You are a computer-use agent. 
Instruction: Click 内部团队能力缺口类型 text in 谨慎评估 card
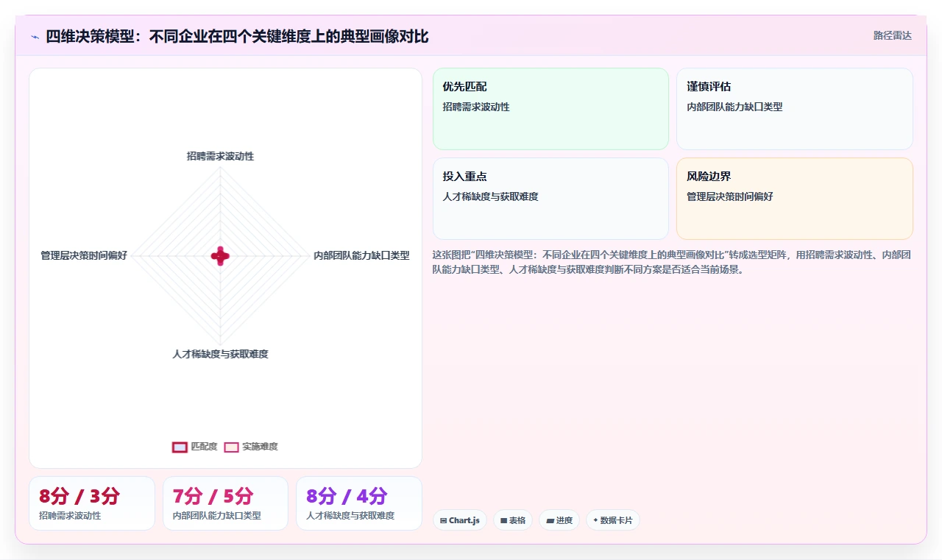[734, 107]
